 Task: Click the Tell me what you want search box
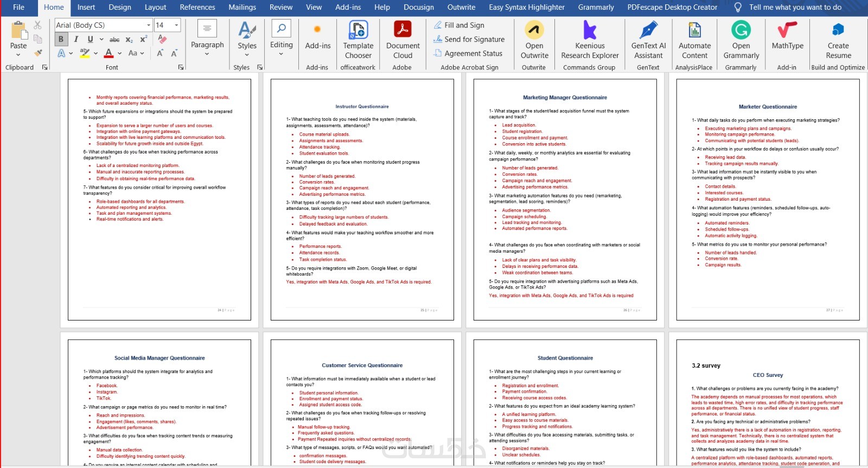795,7
